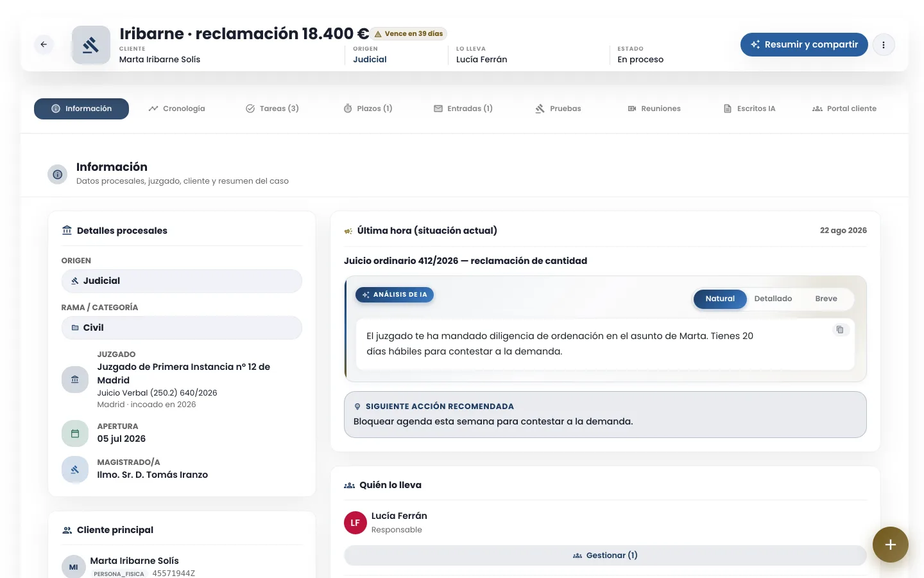Open the Información tab

[81, 109]
